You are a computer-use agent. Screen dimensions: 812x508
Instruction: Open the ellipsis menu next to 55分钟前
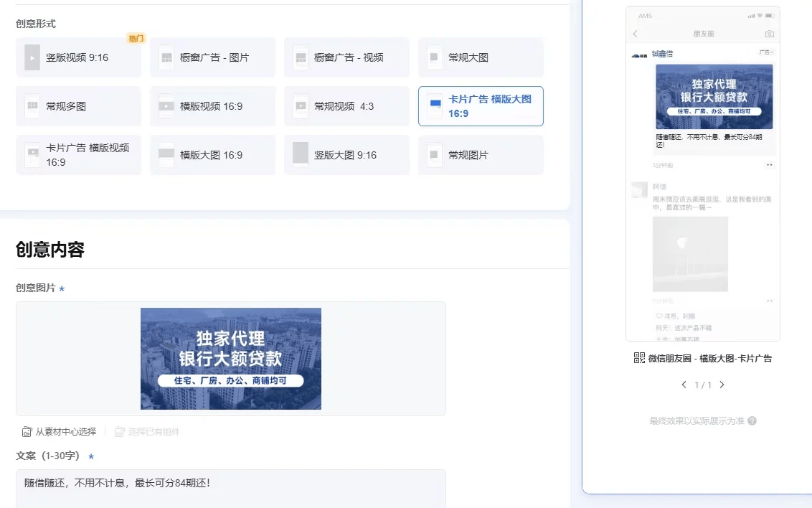coord(770,165)
